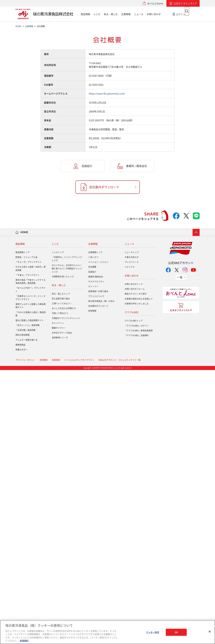This screenshot has width=215, height=644.
Task: Click the red back-to-top arrow button
Action: point(196,232)
